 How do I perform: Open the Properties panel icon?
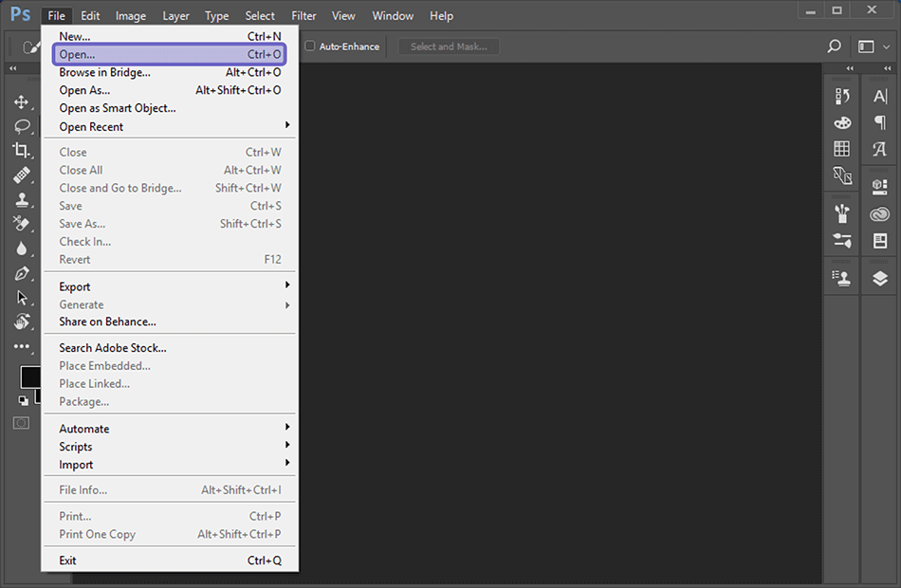(880, 240)
